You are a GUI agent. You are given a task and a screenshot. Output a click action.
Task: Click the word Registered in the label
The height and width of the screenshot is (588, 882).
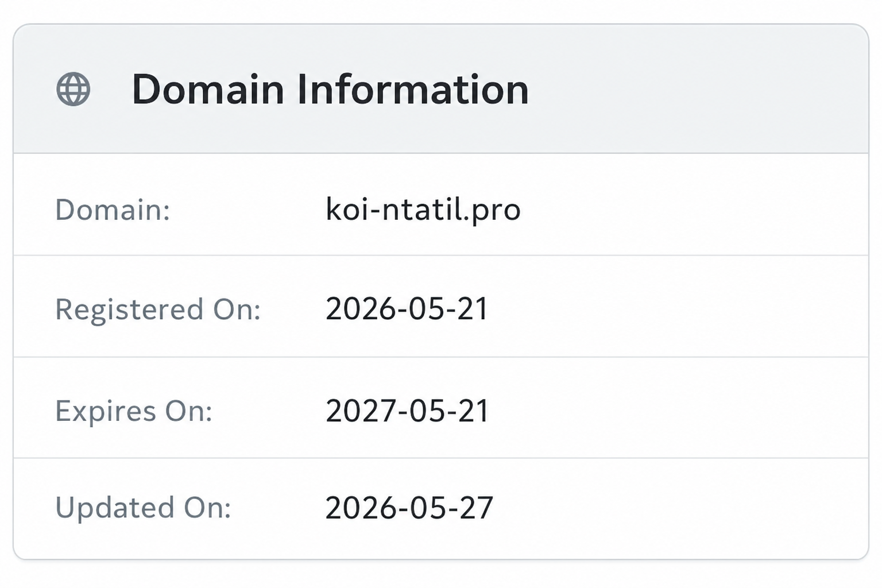129,310
